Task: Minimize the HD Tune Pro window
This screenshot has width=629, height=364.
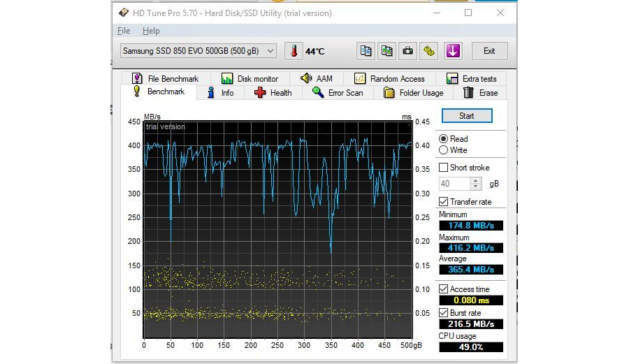Action: click(437, 13)
